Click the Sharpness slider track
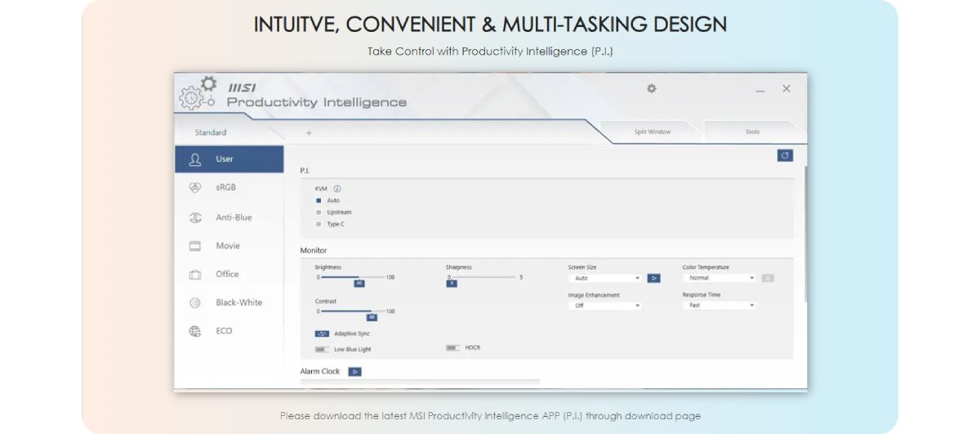The image size is (980, 434). coord(483,278)
